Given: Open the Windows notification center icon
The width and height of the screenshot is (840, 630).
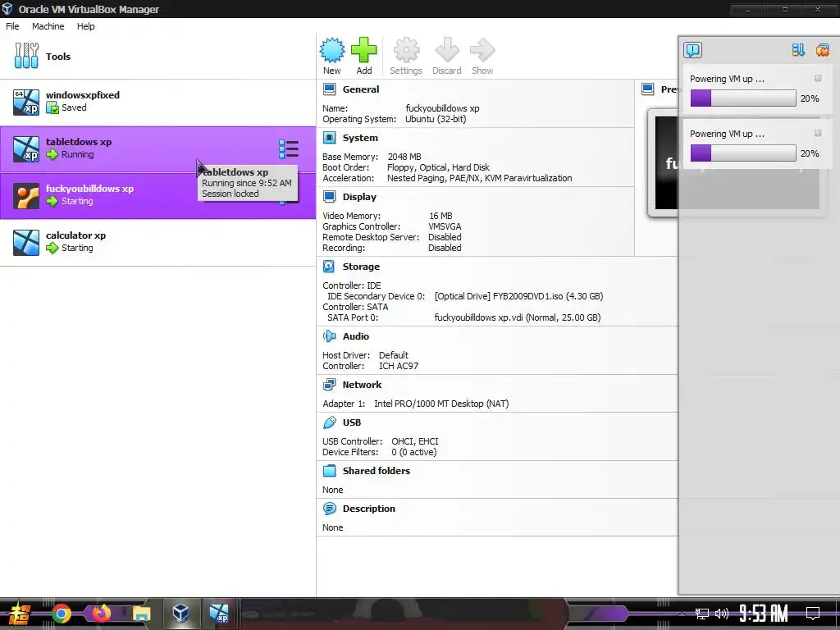Looking at the screenshot, I should (x=813, y=614).
